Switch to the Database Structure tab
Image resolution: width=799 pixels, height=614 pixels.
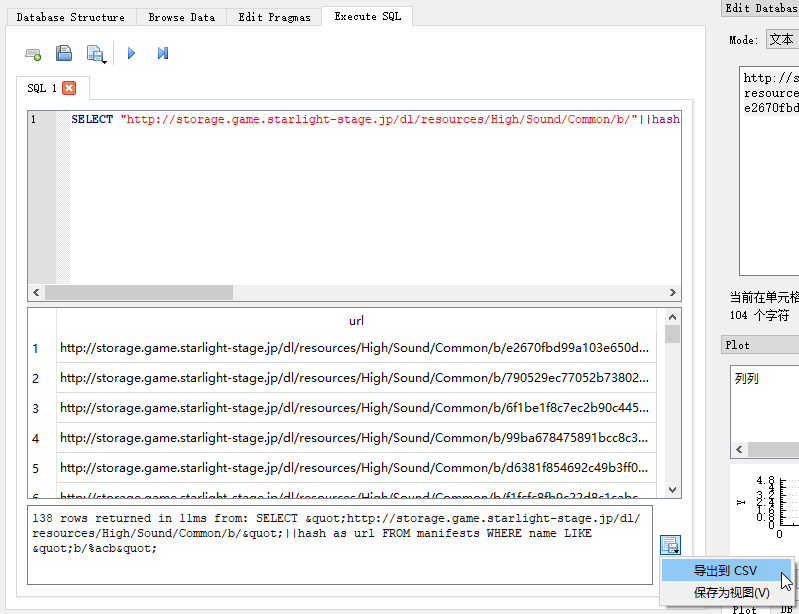tap(71, 17)
